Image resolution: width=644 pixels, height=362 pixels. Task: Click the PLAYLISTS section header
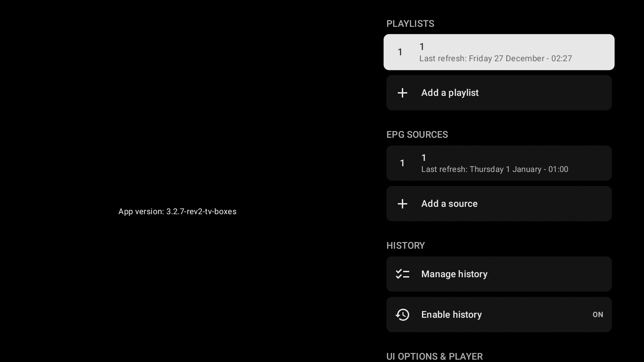coord(410,24)
